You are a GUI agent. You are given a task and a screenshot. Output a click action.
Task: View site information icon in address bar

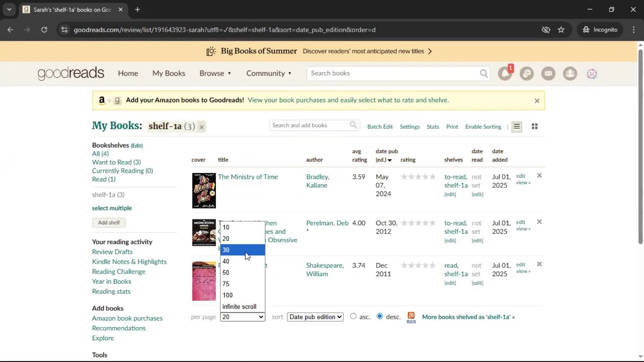click(x=64, y=30)
